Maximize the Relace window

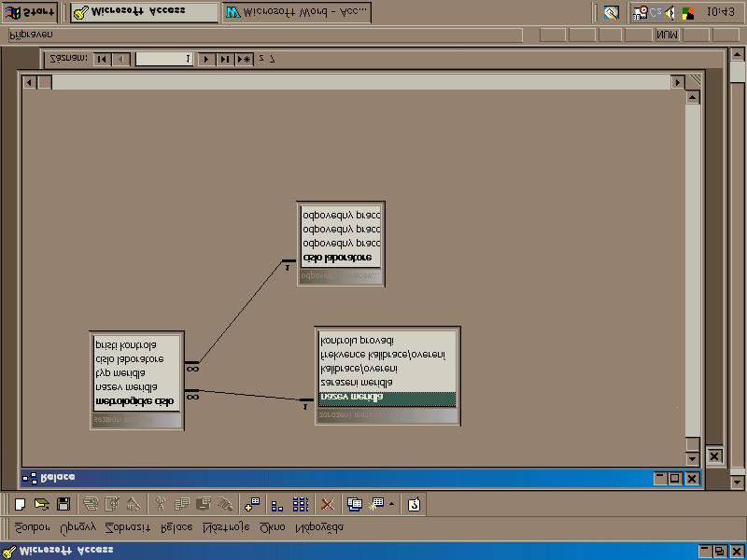coord(675,478)
